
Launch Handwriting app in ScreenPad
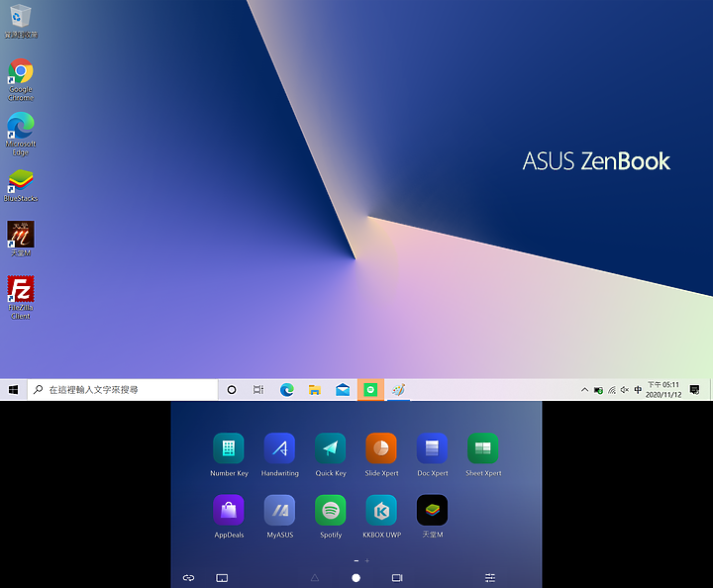[x=279, y=454]
